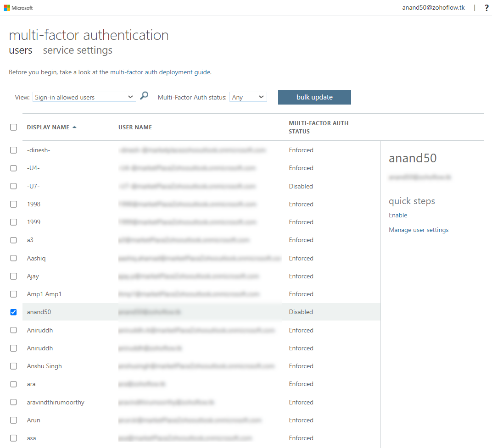Click Enforced status for Arun
Screen dimensions: 492x448
pos(301,420)
